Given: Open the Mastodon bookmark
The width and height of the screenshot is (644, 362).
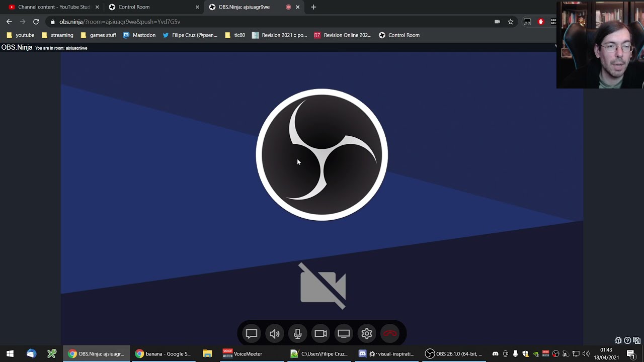Looking at the screenshot, I should coord(139,35).
